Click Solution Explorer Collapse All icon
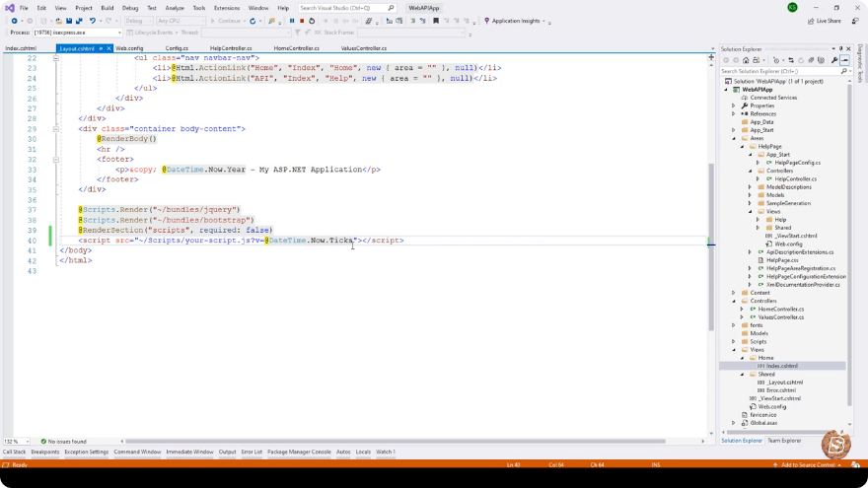Image resolution: width=868 pixels, height=488 pixels. (811, 60)
